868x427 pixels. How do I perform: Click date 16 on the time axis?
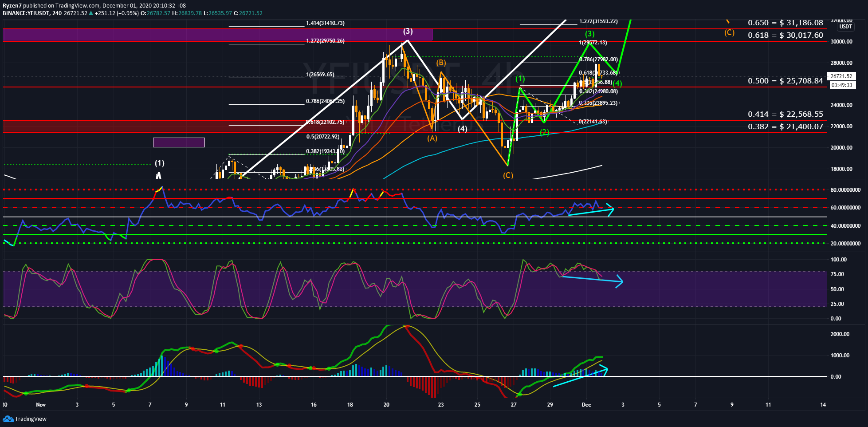click(314, 405)
